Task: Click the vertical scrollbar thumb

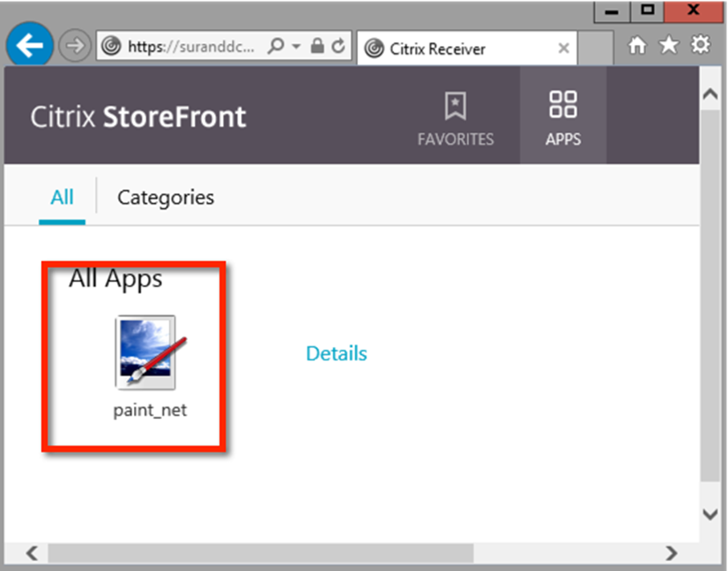Action: 710,296
